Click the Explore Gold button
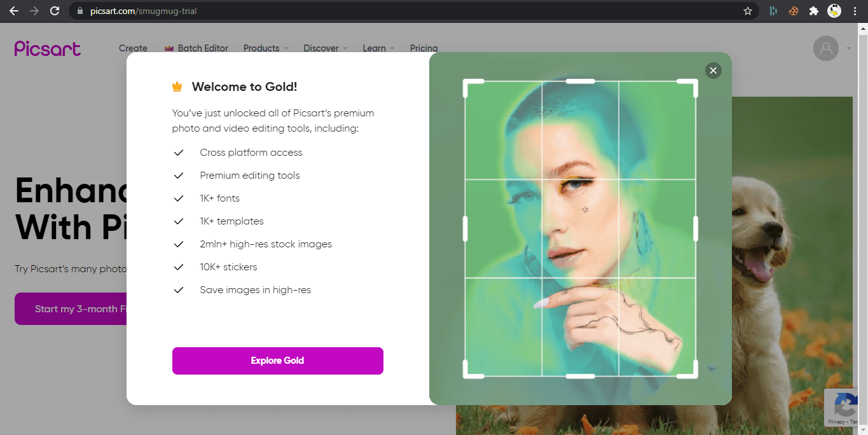 [277, 361]
